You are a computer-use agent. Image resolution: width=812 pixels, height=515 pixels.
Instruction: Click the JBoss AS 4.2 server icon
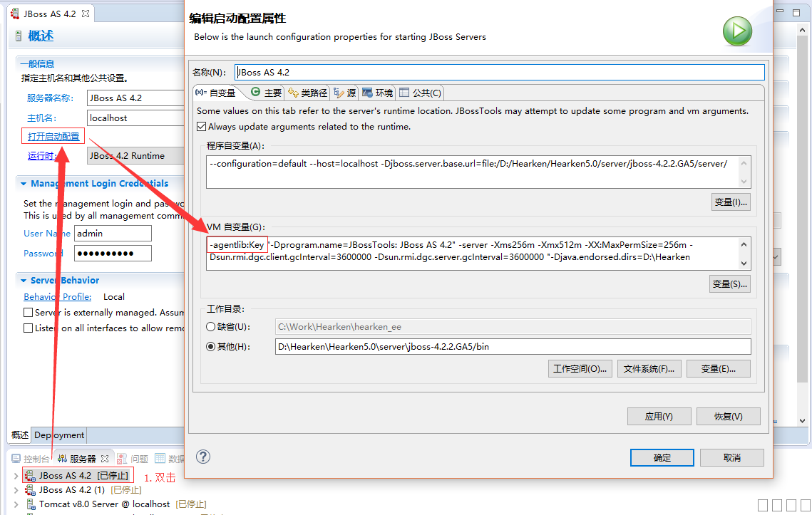30,475
